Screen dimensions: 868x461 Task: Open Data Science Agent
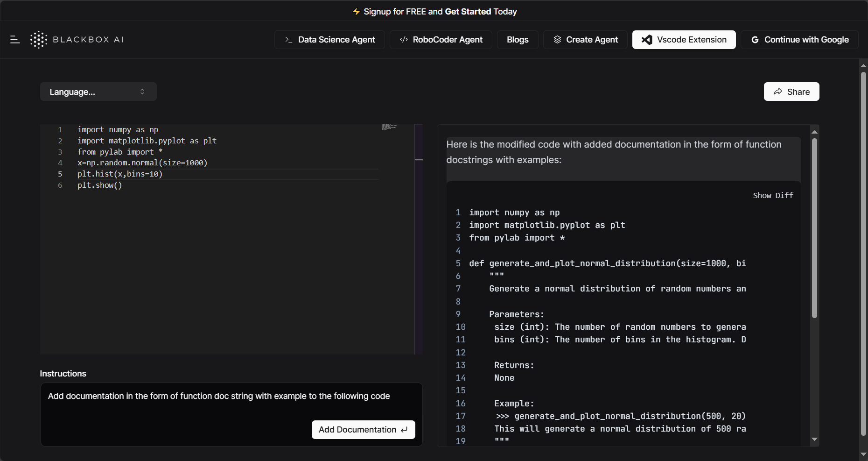click(x=329, y=40)
